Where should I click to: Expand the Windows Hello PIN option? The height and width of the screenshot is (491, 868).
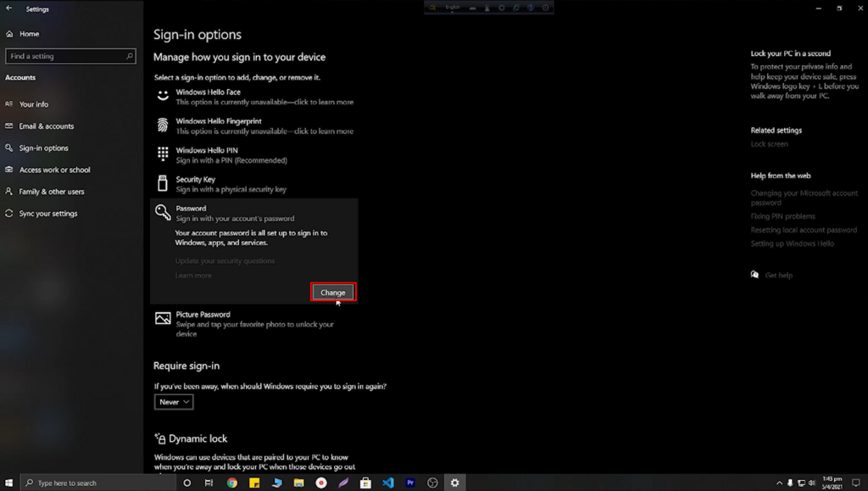pyautogui.click(x=254, y=155)
